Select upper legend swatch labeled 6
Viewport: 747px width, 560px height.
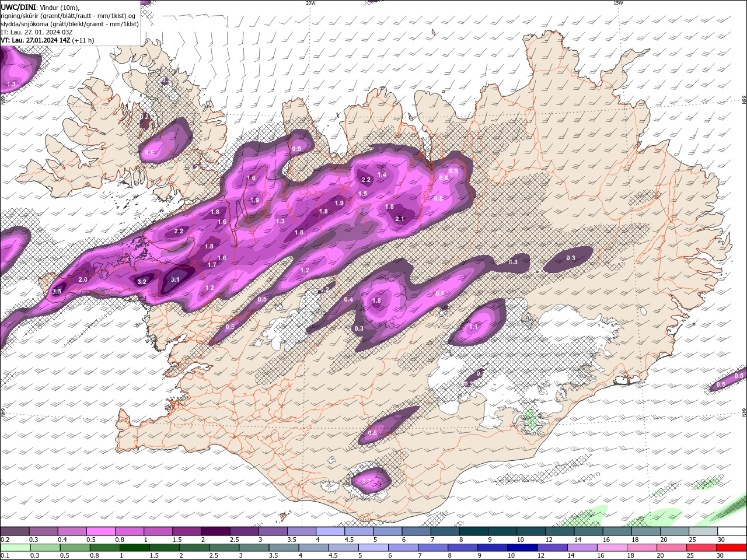(416, 531)
